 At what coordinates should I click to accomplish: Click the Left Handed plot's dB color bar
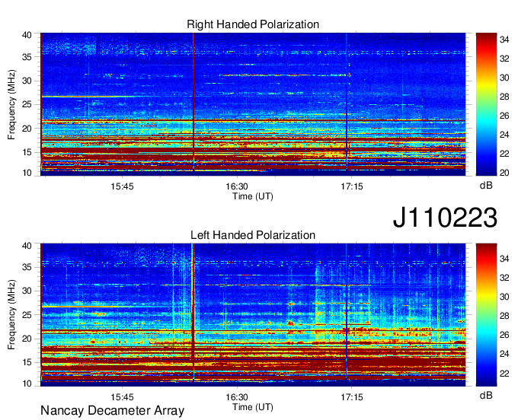(x=486, y=315)
